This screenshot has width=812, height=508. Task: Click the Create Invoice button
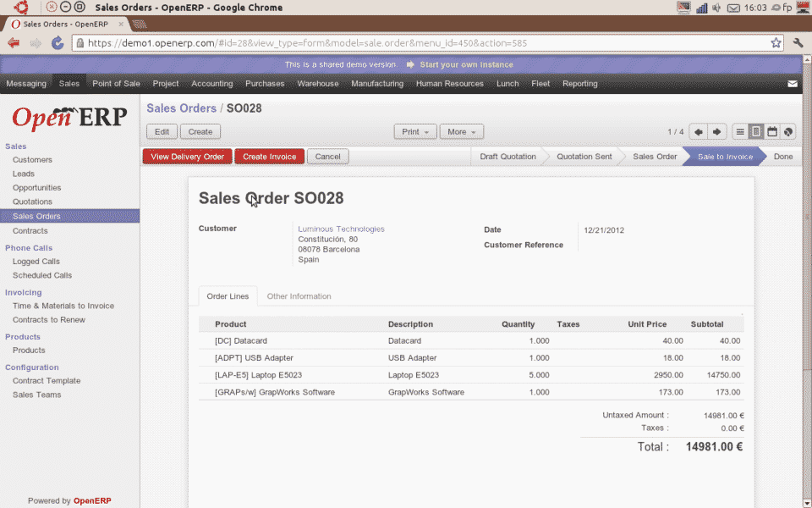269,157
